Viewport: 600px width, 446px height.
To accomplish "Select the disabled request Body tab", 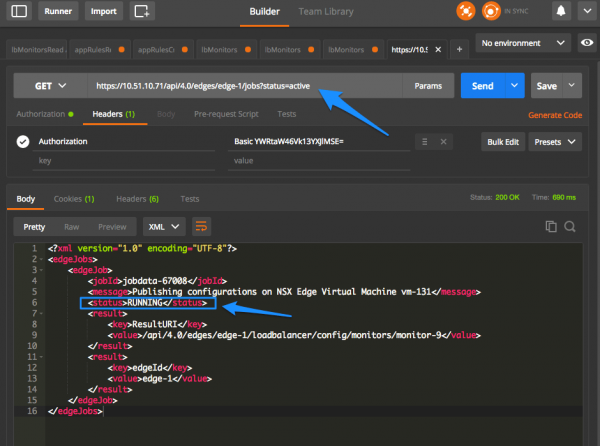I will [166, 114].
